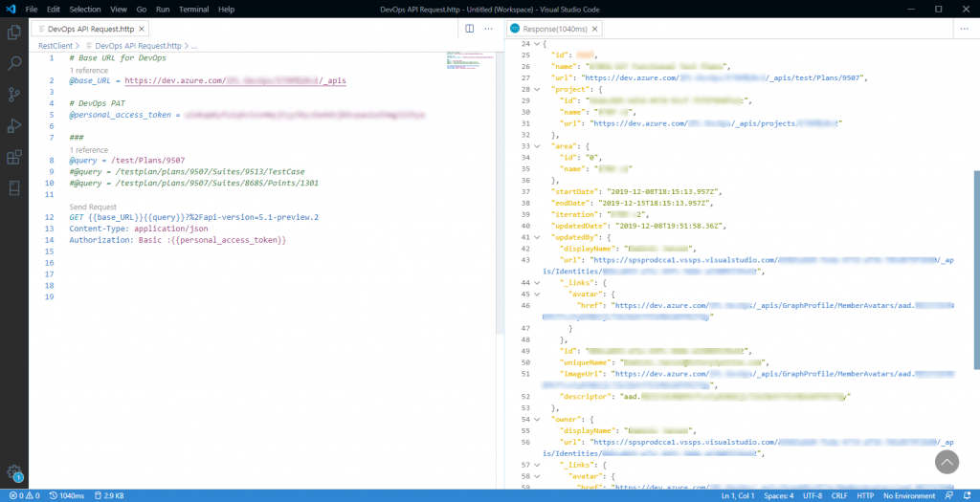
Task: Click "1 reference" above @base_URL
Action: click(x=88, y=70)
